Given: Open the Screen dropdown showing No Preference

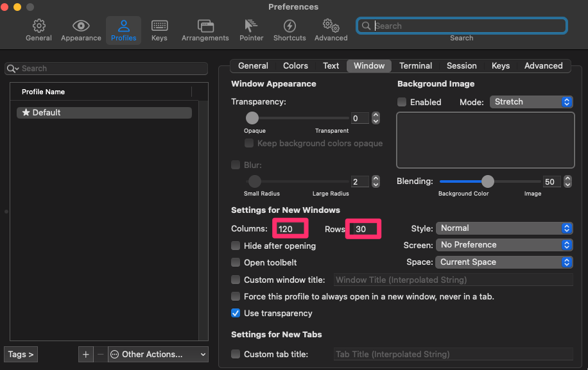Looking at the screenshot, I should (x=505, y=245).
